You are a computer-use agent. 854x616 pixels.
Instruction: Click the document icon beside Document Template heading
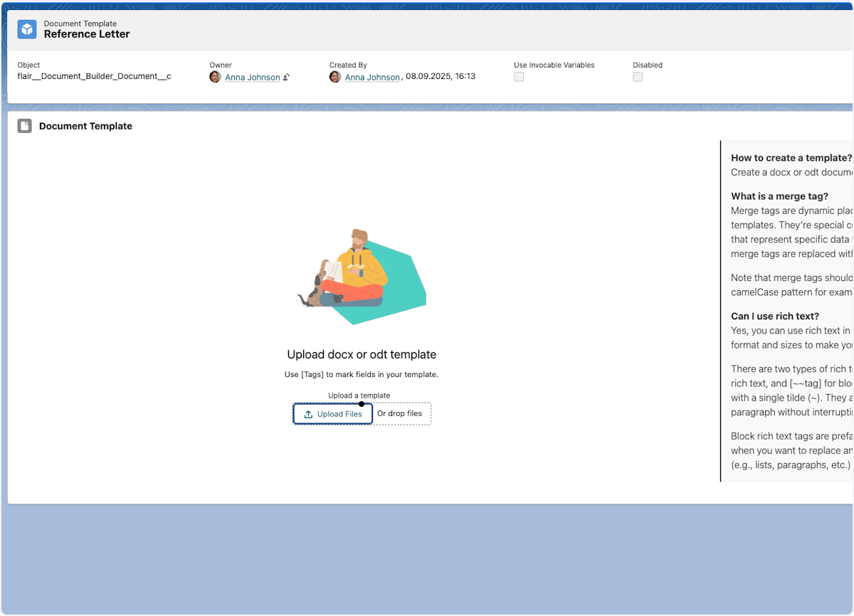pos(24,125)
